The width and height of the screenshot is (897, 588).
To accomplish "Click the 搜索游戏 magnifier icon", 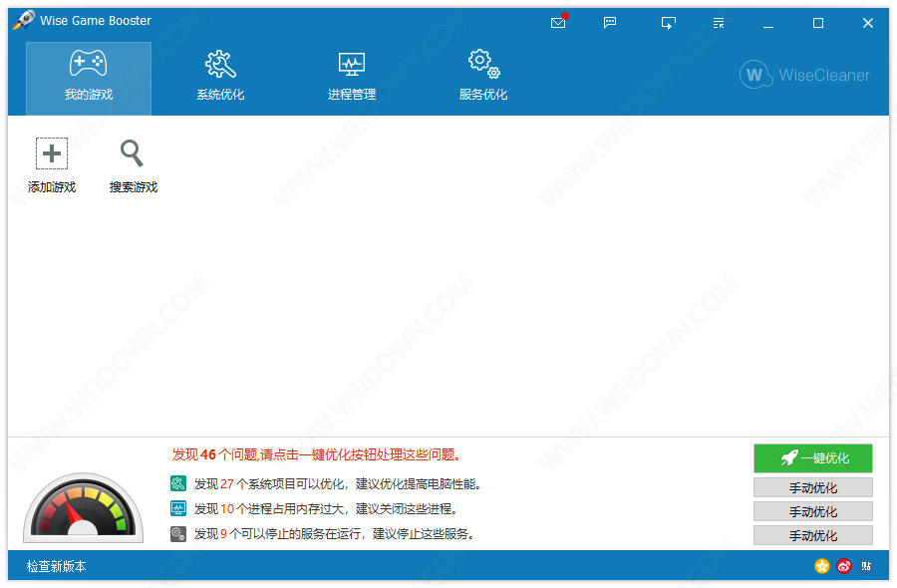I will [x=133, y=153].
